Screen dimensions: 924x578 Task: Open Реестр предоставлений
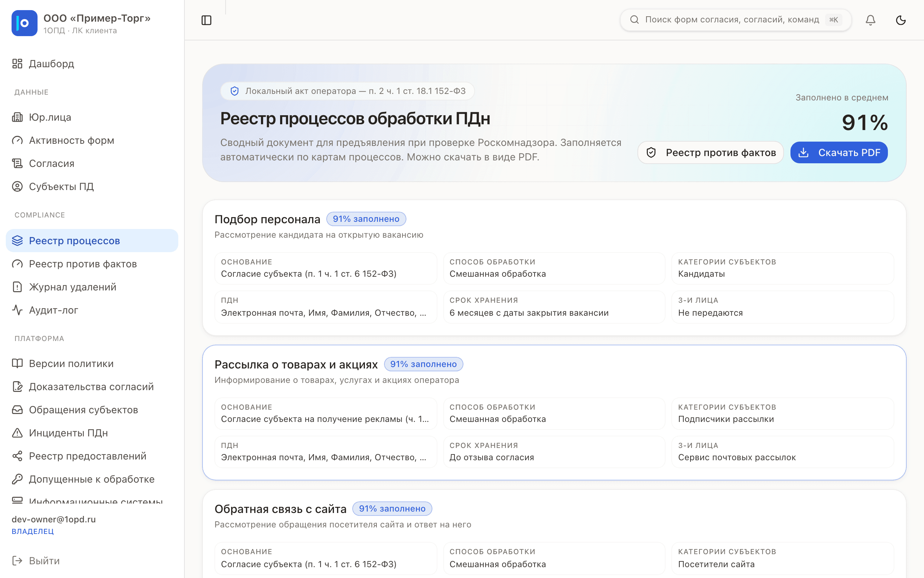[x=92, y=456]
